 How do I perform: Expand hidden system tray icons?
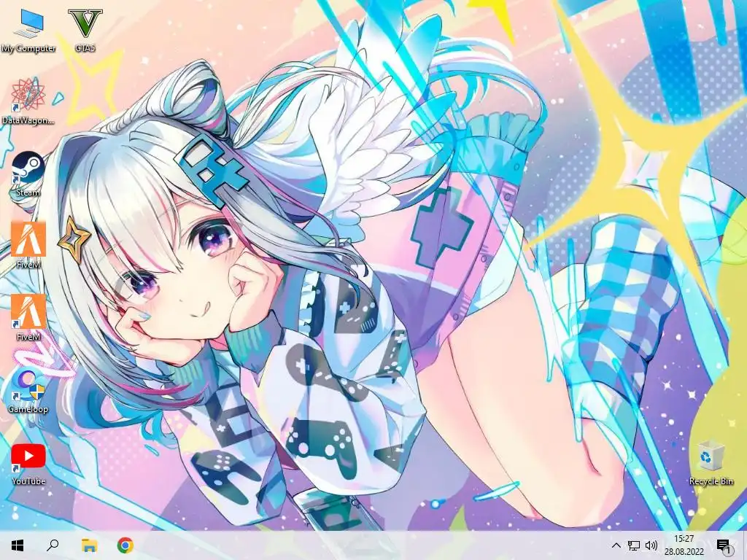616,545
